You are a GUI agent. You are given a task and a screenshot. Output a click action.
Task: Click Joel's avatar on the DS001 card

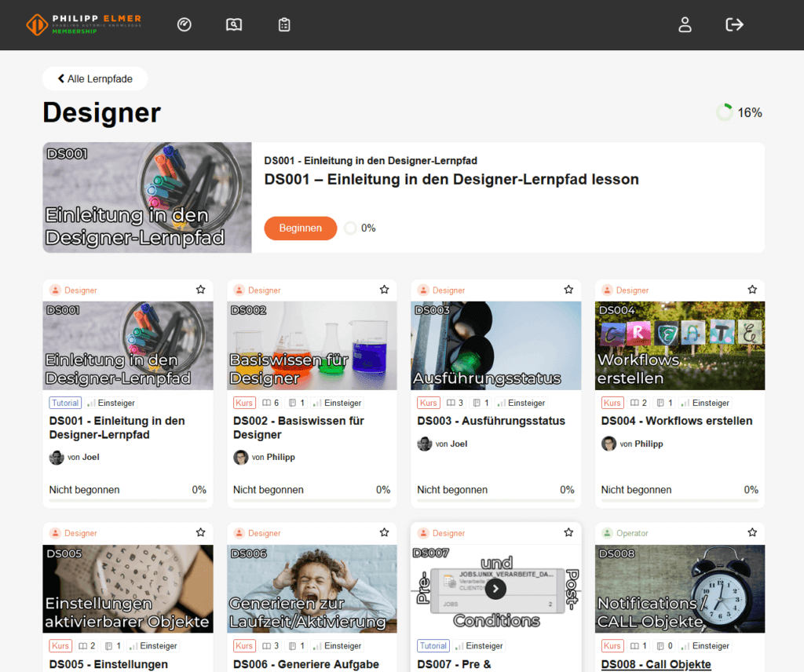tap(57, 457)
